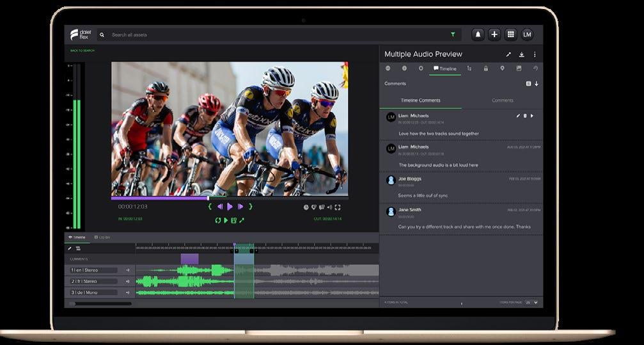Click the cycling video preview
Image resolution: width=644 pixels, height=345 pixels.
[230, 129]
